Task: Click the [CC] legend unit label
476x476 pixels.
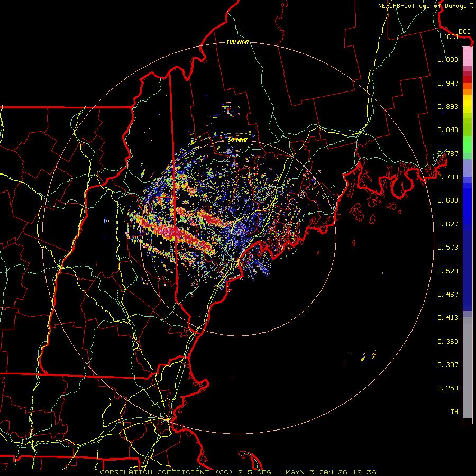Action: [x=452, y=36]
